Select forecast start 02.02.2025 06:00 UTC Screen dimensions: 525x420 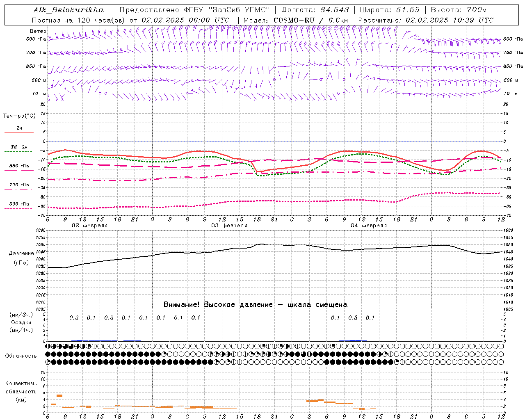point(186,20)
